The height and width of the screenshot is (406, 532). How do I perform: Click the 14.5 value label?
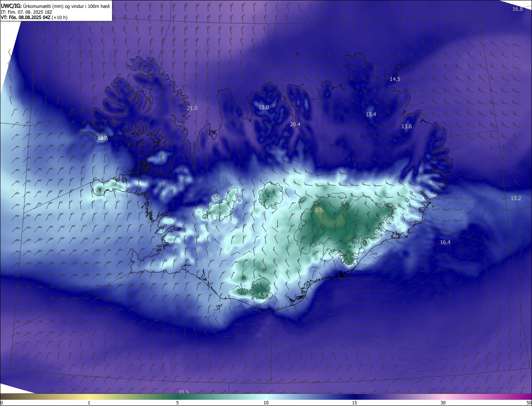coord(395,79)
